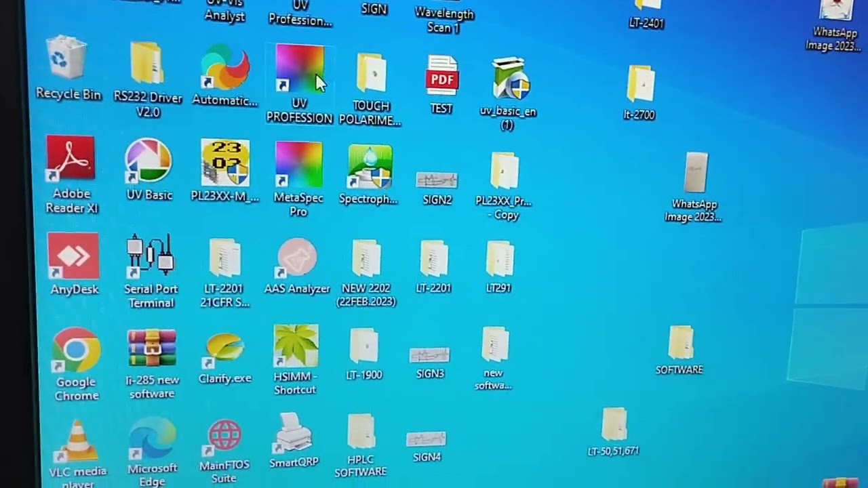This screenshot has height=488, width=868.
Task: Open the LT-1900 folder
Action: pyautogui.click(x=364, y=346)
